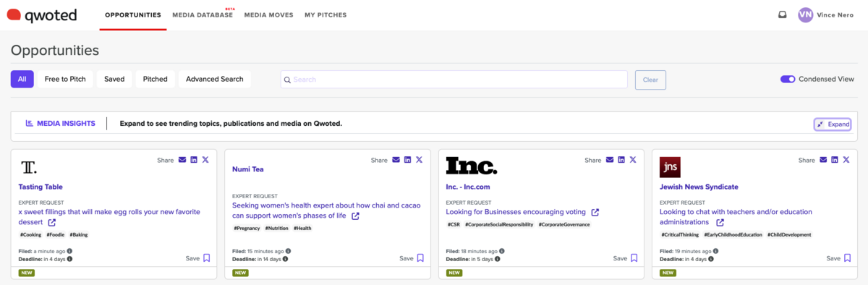
Task: Click the Tasting Table logo
Action: pos(29,167)
